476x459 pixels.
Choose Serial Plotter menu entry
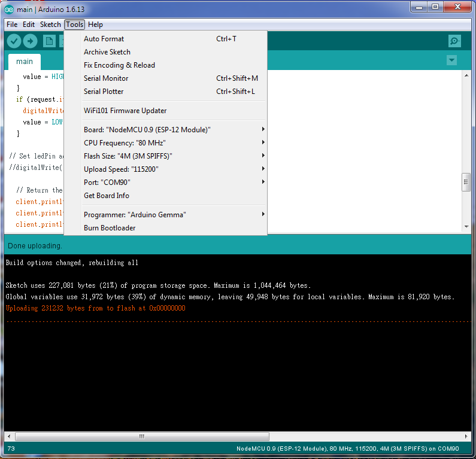[x=104, y=92]
